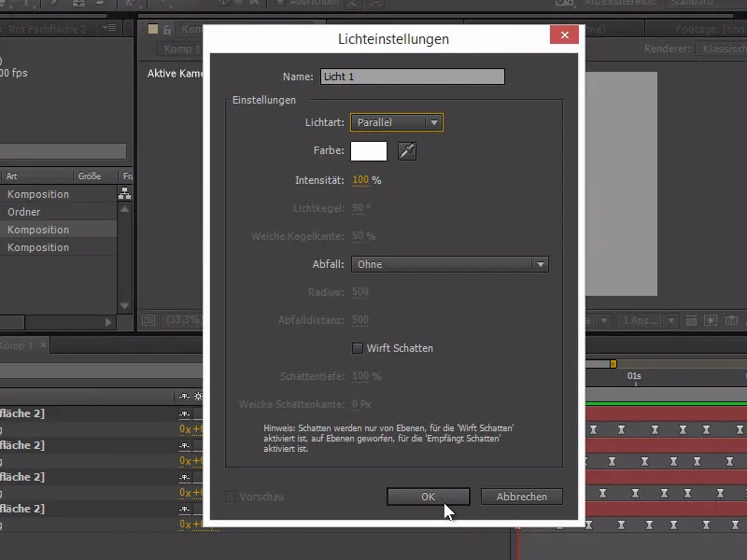Open the 33,3% magnification dropdown
Viewport: 747px width, 560px height.
pos(183,320)
